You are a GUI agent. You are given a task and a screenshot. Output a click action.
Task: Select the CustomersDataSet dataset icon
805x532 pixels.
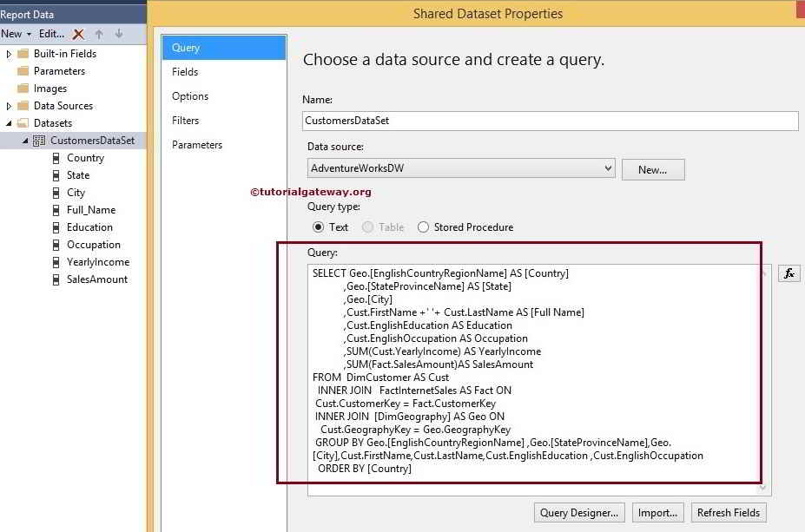click(38, 140)
